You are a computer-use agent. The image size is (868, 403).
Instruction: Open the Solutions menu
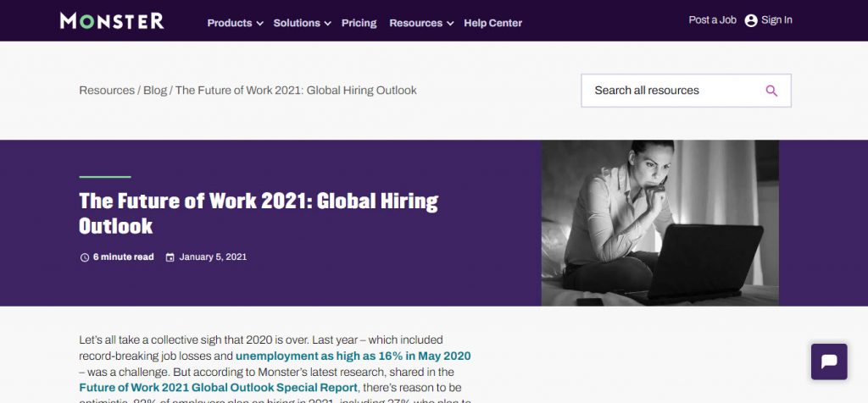click(297, 23)
